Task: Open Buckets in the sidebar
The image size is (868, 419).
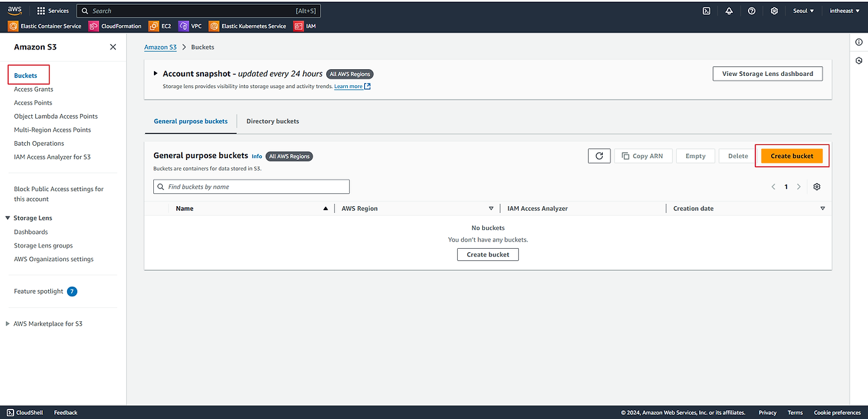Action: (26, 75)
